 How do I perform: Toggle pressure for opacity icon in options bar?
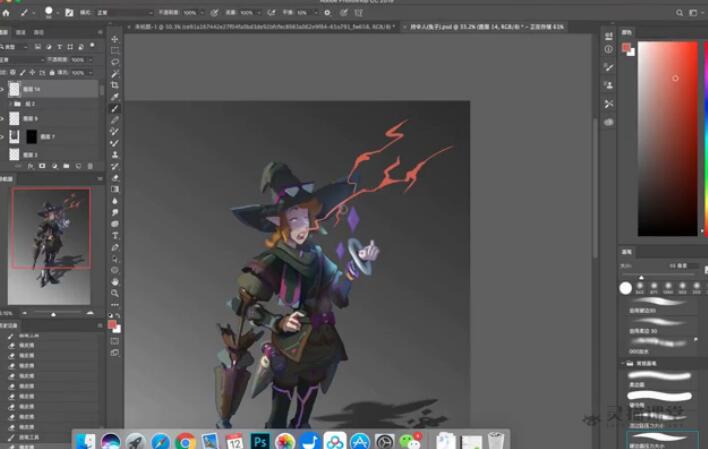tap(214, 13)
